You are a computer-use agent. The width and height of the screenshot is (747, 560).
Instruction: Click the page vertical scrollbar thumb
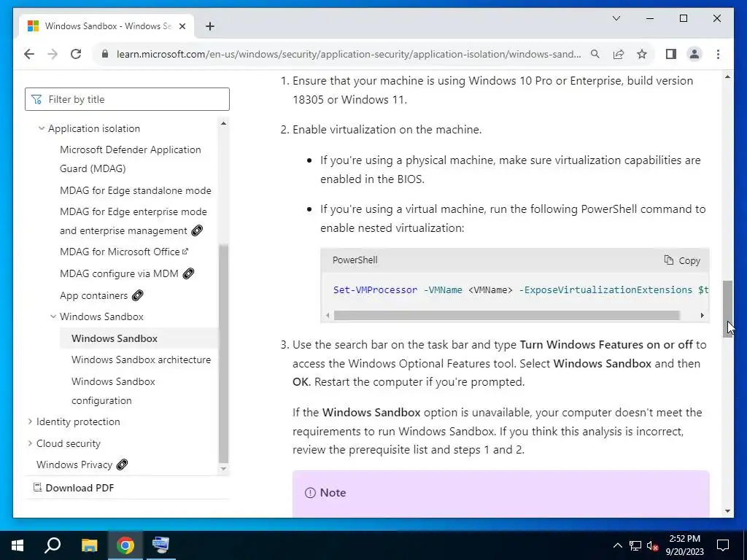tap(727, 309)
